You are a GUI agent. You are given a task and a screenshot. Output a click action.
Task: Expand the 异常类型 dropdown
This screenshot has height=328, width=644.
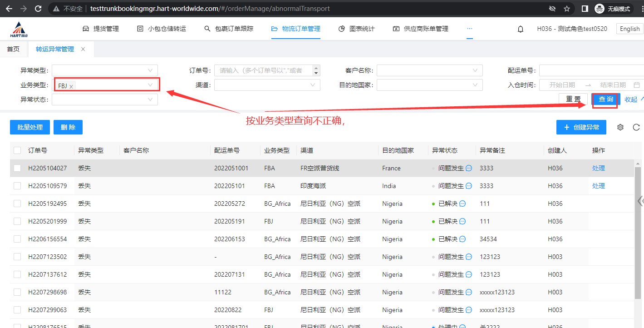click(105, 70)
